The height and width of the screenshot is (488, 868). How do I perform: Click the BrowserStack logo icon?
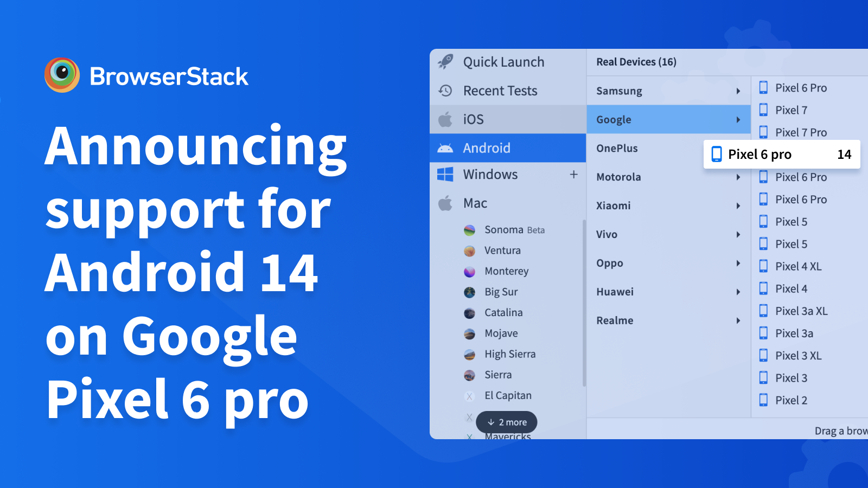[x=62, y=75]
